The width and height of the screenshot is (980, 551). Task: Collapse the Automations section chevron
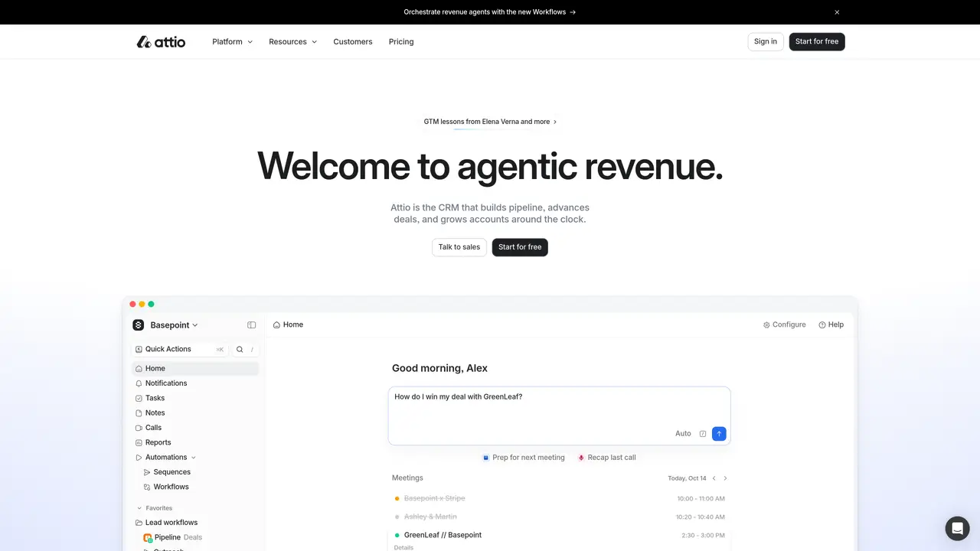[x=194, y=458]
